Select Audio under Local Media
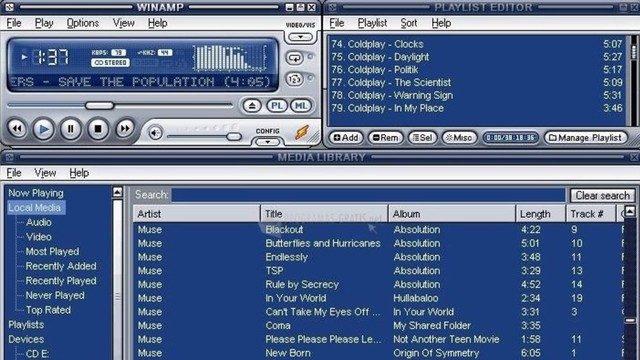This screenshot has height=360, width=640. (39, 222)
